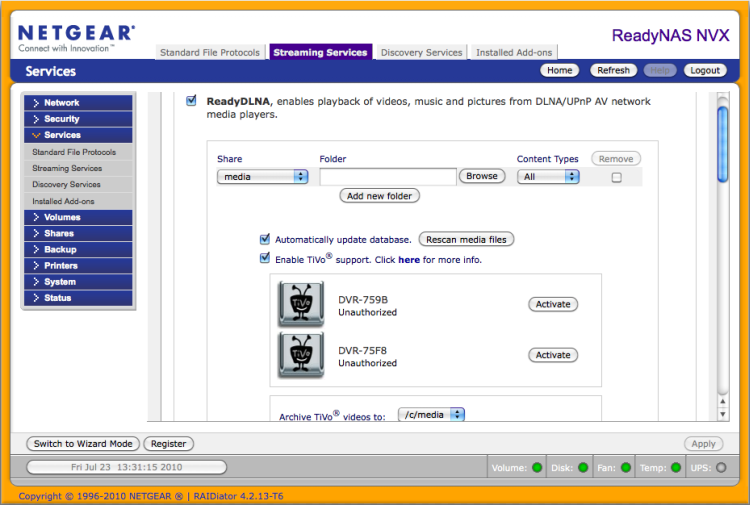Click the Register button
The image size is (750, 505).
click(168, 444)
